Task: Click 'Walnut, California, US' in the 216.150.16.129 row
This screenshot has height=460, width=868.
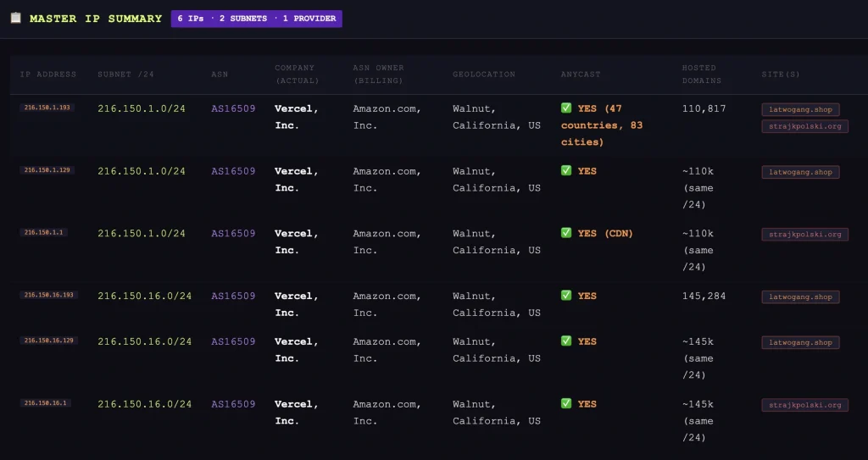Action: [x=497, y=350]
